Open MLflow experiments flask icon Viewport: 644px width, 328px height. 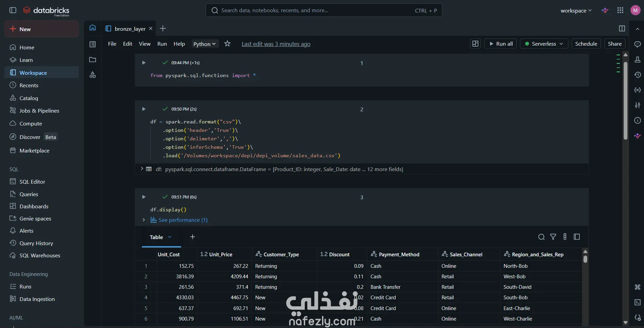pyautogui.click(x=638, y=60)
